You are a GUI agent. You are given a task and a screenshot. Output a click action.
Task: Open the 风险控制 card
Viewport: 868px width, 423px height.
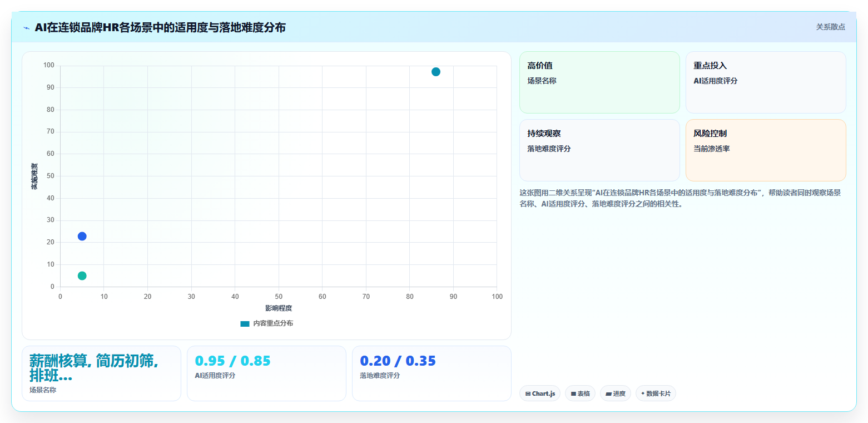pyautogui.click(x=766, y=150)
